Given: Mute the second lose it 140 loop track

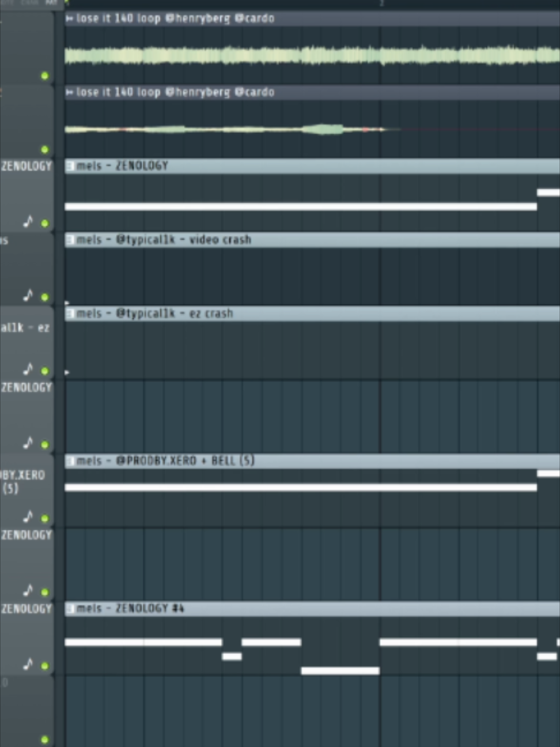Looking at the screenshot, I should (x=45, y=149).
